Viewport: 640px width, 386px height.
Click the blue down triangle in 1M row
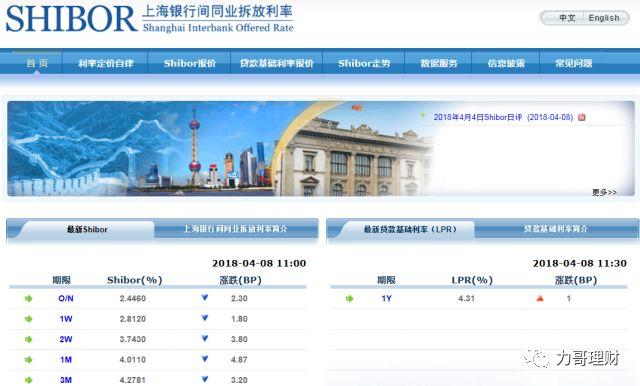click(205, 359)
